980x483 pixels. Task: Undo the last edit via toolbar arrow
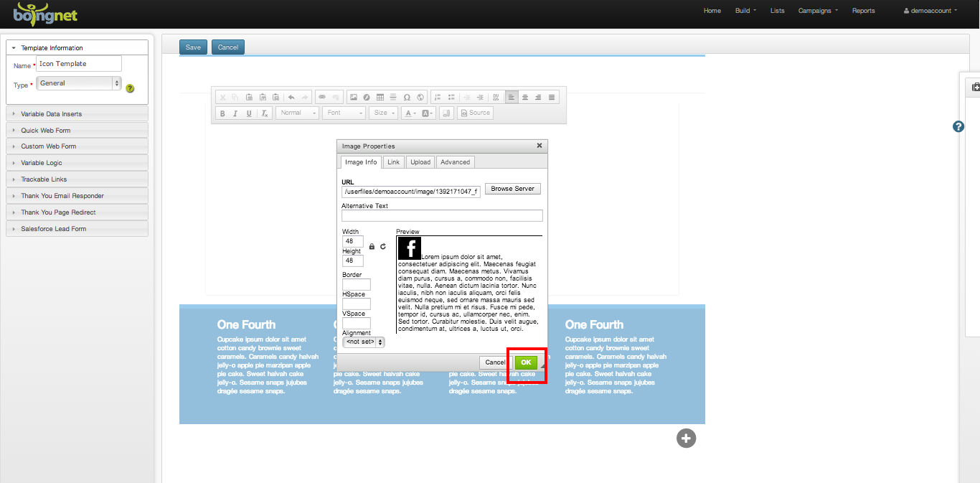click(x=291, y=97)
